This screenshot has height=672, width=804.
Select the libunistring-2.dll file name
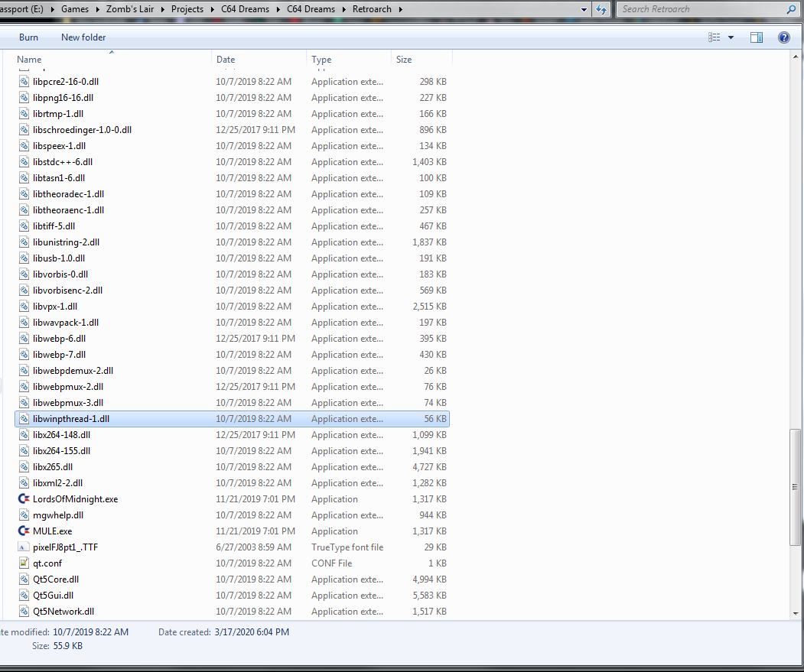pos(66,242)
